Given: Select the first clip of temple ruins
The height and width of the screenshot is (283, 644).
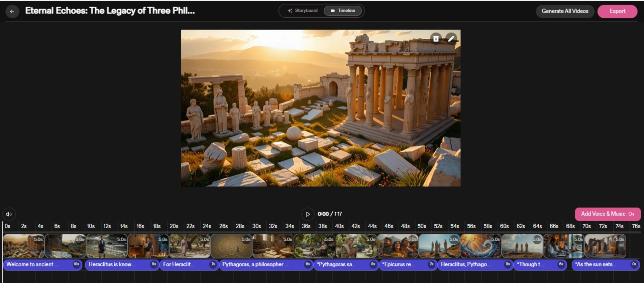Looking at the screenshot, I should tap(24, 246).
